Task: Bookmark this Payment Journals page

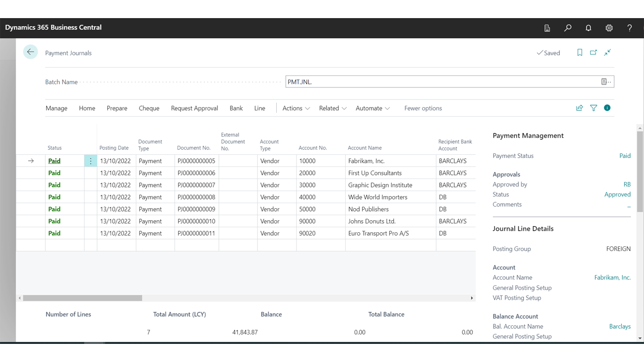Action: pos(580,52)
